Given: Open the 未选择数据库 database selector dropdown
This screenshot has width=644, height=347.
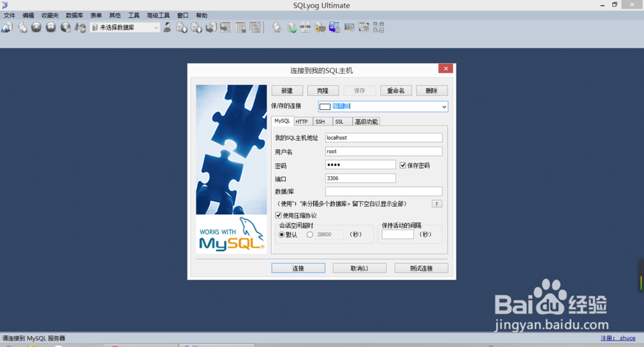Looking at the screenshot, I should pyautogui.click(x=125, y=28).
